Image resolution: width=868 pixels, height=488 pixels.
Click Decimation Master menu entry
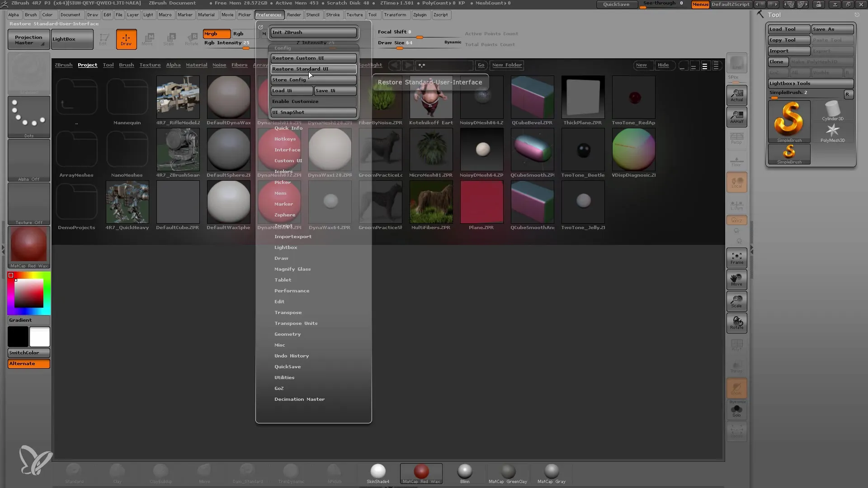(299, 399)
